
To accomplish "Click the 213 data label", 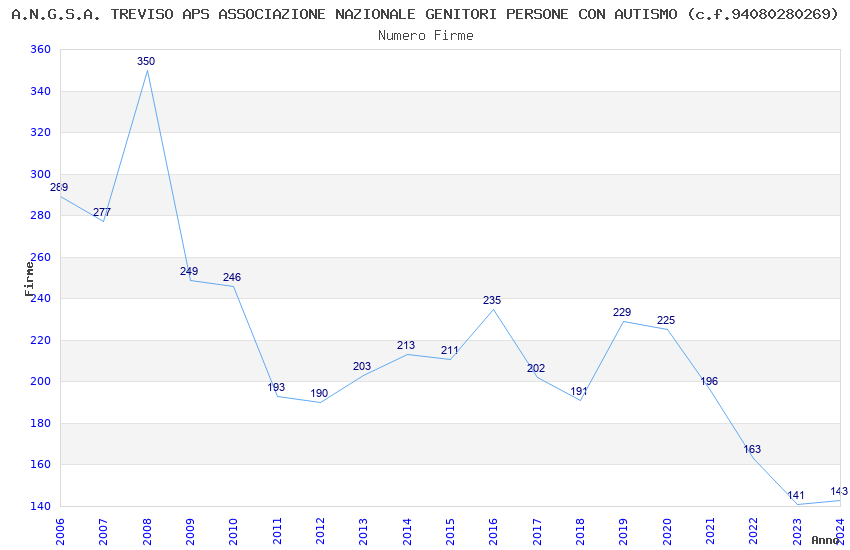I will pyautogui.click(x=406, y=345).
